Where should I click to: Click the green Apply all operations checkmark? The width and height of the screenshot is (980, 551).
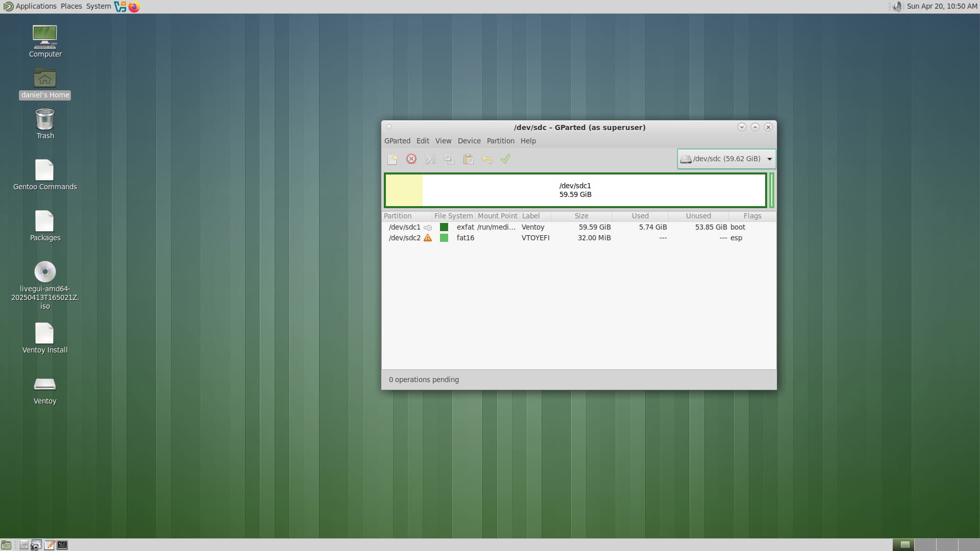tap(505, 159)
